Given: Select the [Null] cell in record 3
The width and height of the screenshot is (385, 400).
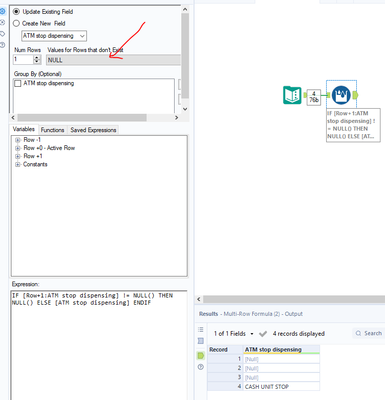Looking at the screenshot, I should pos(281,377).
